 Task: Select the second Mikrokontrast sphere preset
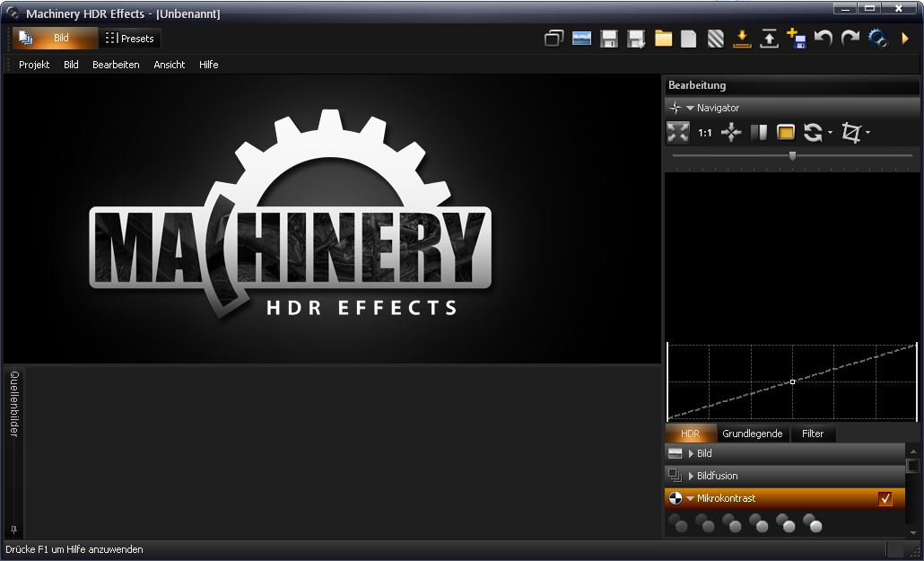[705, 522]
